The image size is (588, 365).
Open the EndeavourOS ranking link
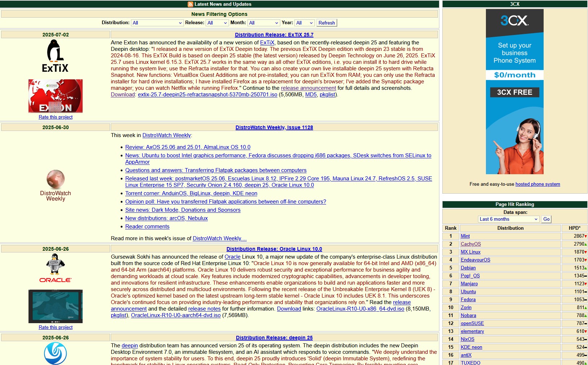[x=475, y=260]
